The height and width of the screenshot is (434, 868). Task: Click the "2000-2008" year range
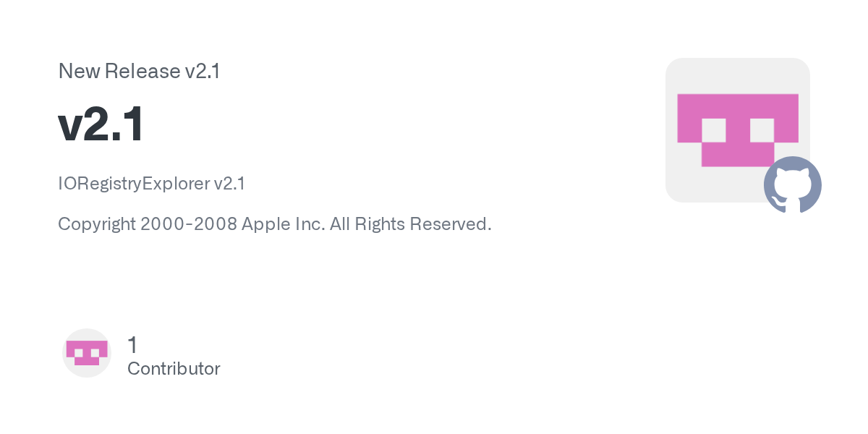(189, 224)
